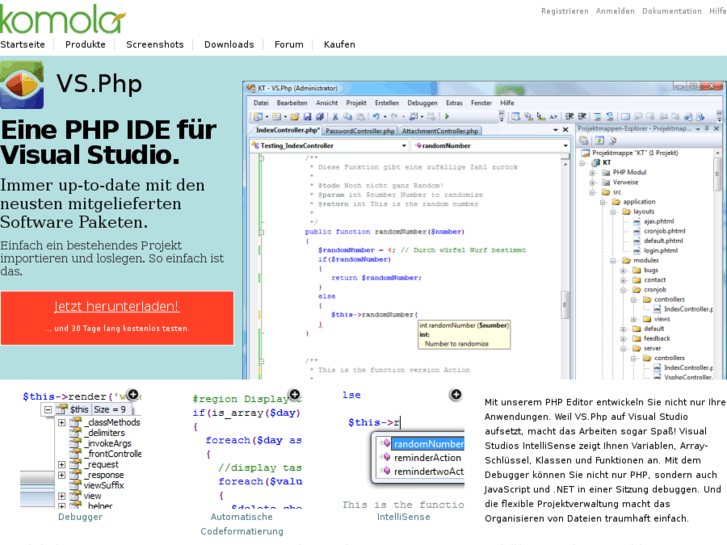727x545 pixels.
Task: Click the pin icon on Projektmappen-Explorer panel
Action: click(x=707, y=128)
